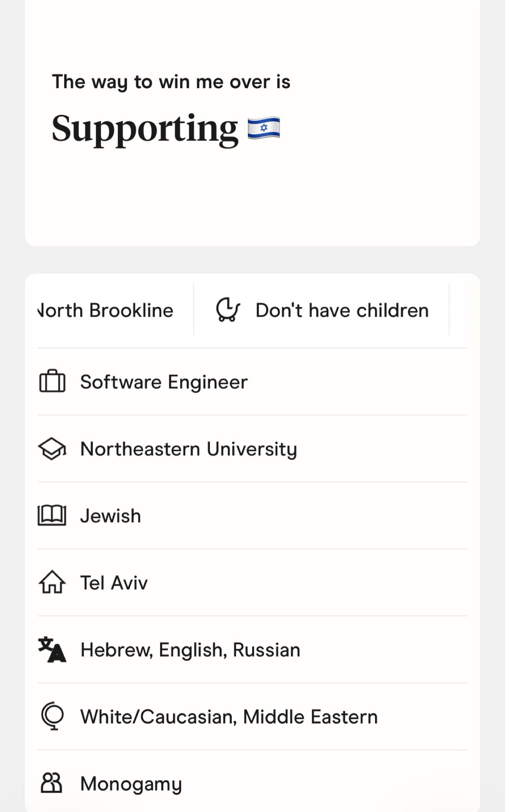Tap the Jewish religion label

[110, 515]
